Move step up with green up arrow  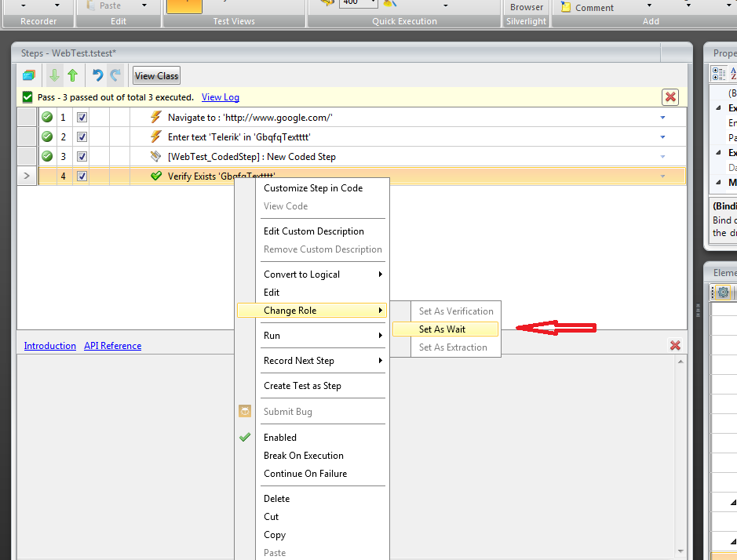click(72, 75)
